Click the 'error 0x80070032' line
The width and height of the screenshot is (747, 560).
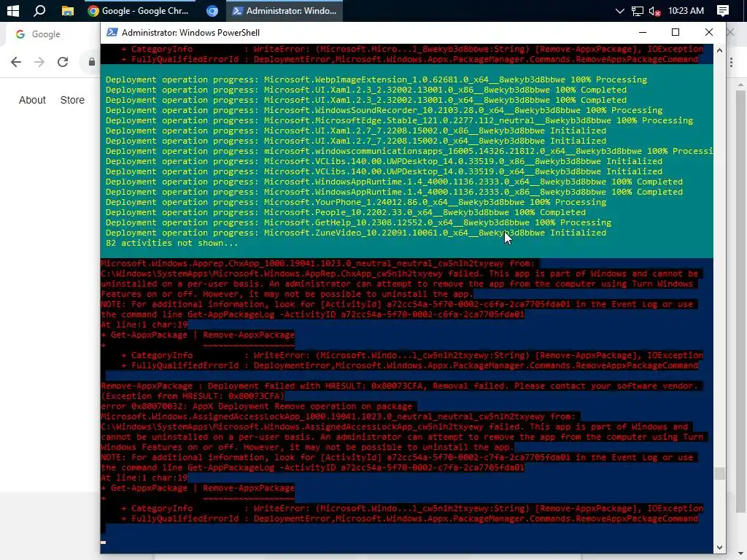coord(256,407)
